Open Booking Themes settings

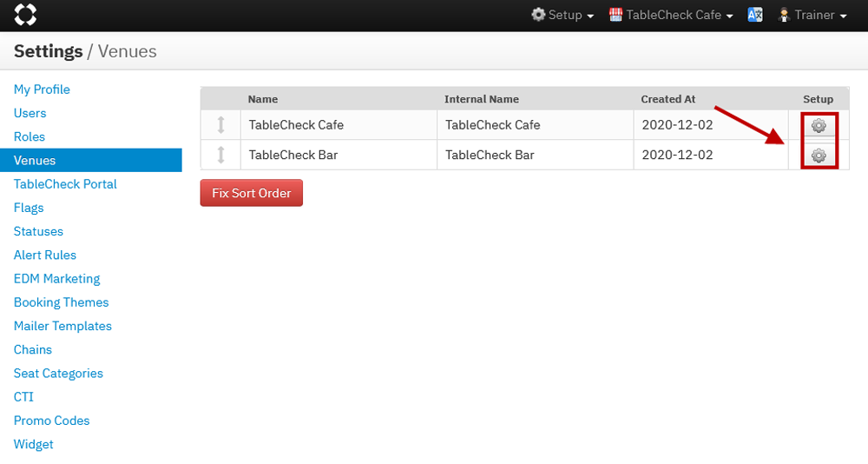click(62, 302)
